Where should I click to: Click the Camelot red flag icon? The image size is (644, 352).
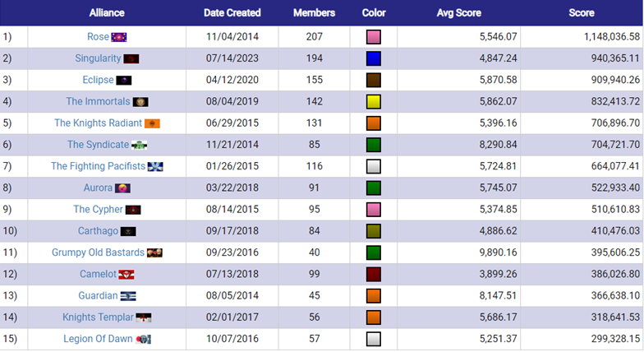(x=126, y=275)
